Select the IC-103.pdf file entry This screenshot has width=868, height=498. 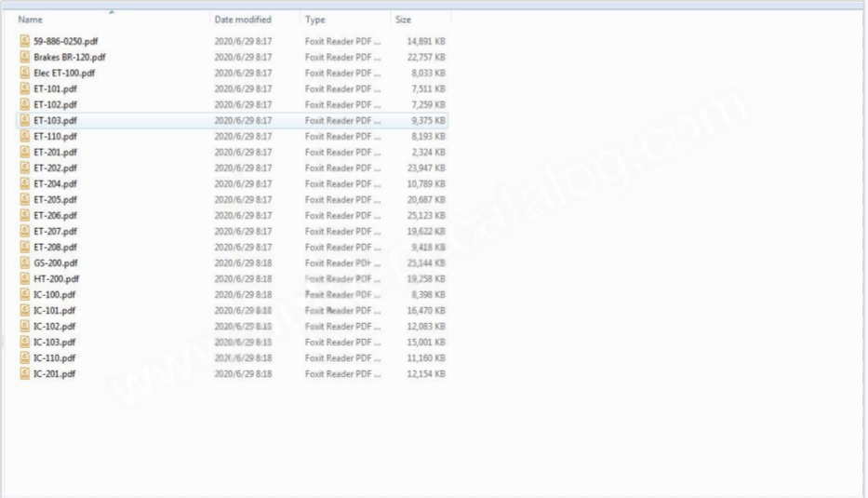(x=55, y=342)
